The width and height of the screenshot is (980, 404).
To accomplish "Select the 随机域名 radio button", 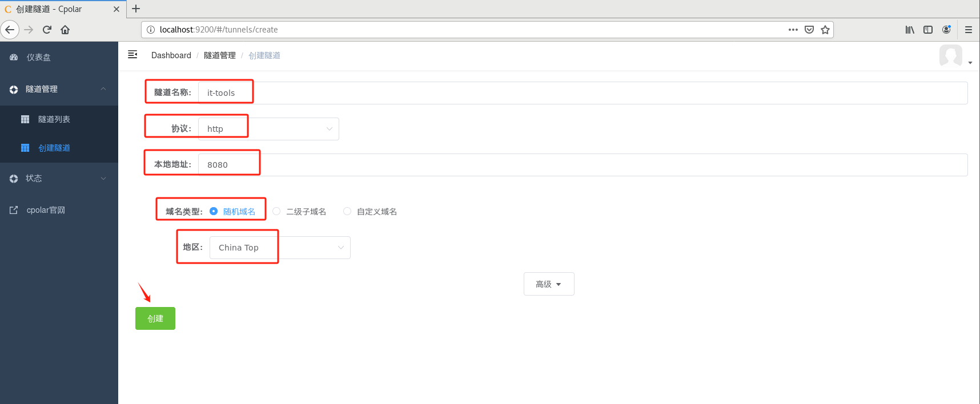I will (214, 211).
